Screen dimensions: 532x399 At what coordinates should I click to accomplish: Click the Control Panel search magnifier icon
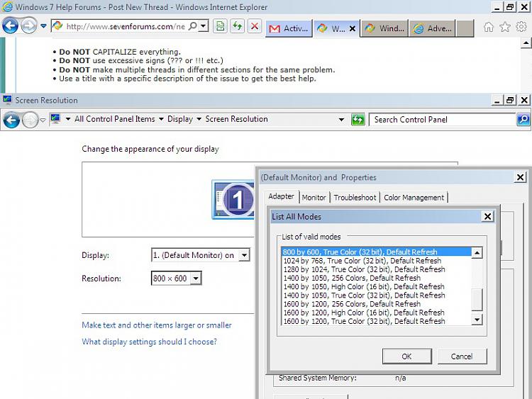[523, 120]
